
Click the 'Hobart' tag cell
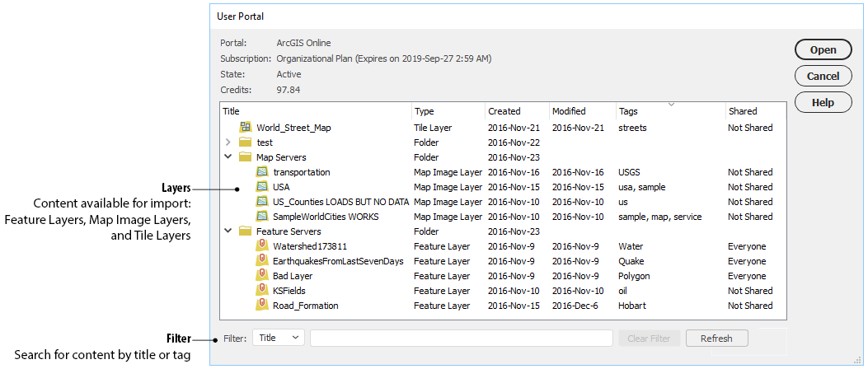tap(632, 306)
